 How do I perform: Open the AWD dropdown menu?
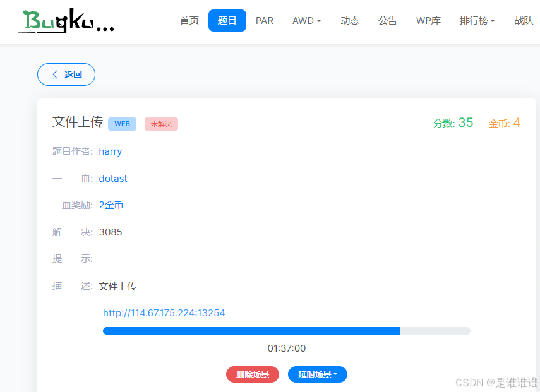306,20
